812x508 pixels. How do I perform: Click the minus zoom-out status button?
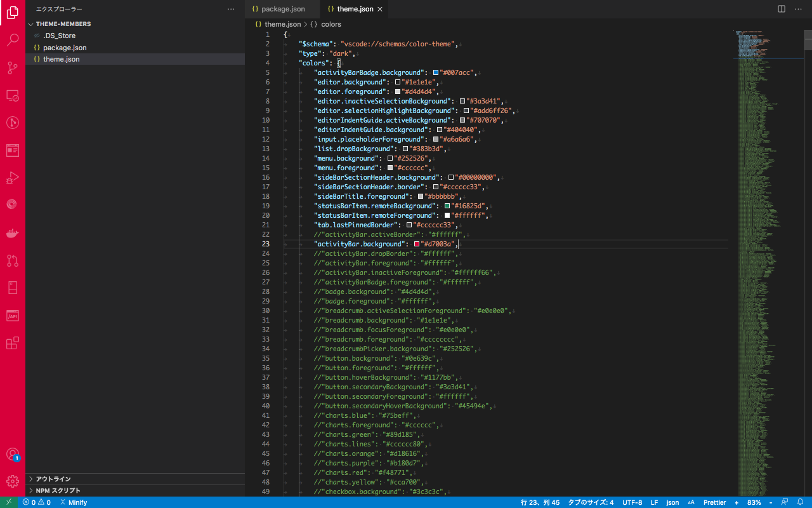[x=771, y=502]
